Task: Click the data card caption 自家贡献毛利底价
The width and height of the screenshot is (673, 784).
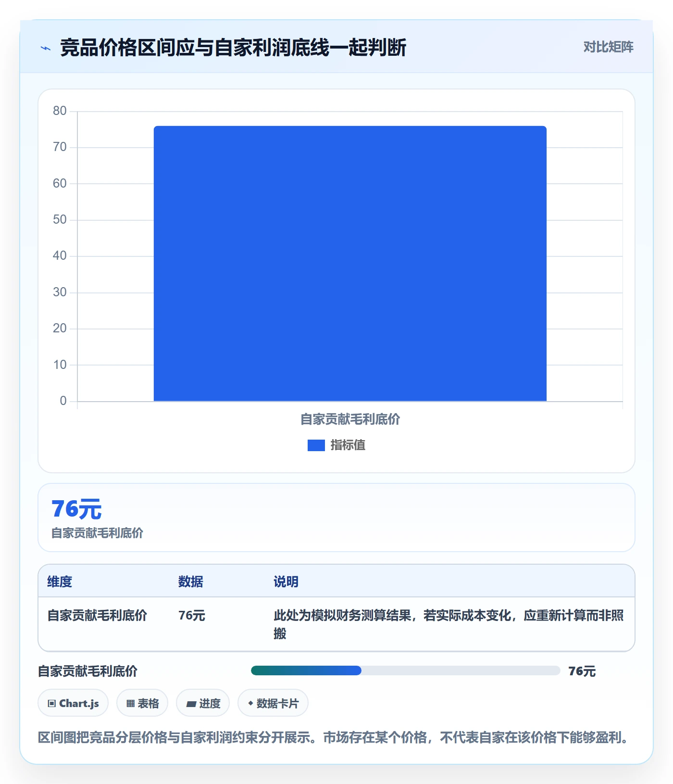Action: pyautogui.click(x=97, y=533)
